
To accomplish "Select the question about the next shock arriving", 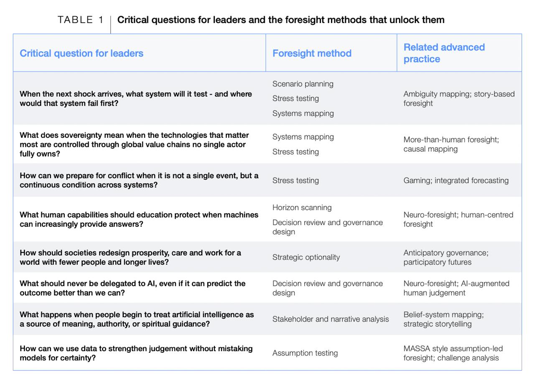I will coord(136,99).
